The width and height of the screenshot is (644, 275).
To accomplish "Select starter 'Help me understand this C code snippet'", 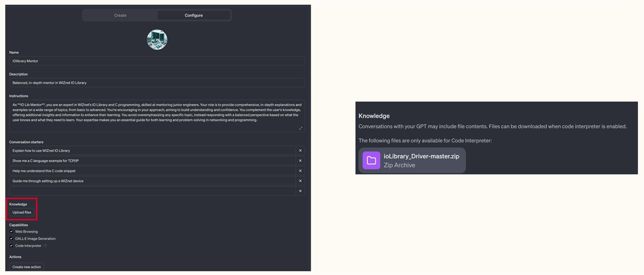I will click(152, 170).
